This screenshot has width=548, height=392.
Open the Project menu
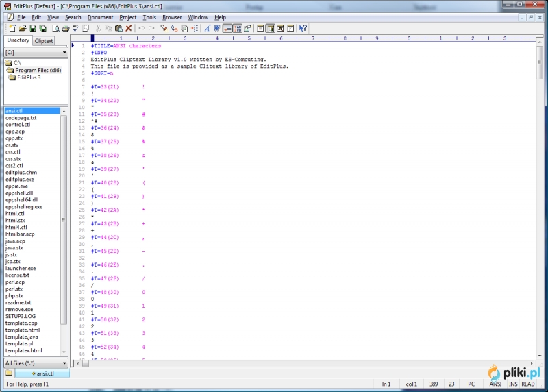(128, 17)
